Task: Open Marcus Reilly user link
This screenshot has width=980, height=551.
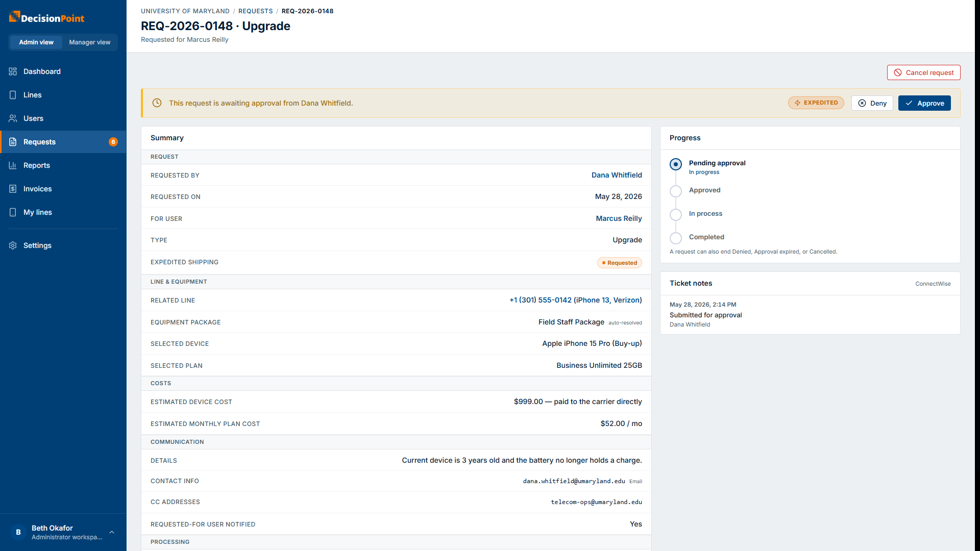Action: (x=619, y=218)
